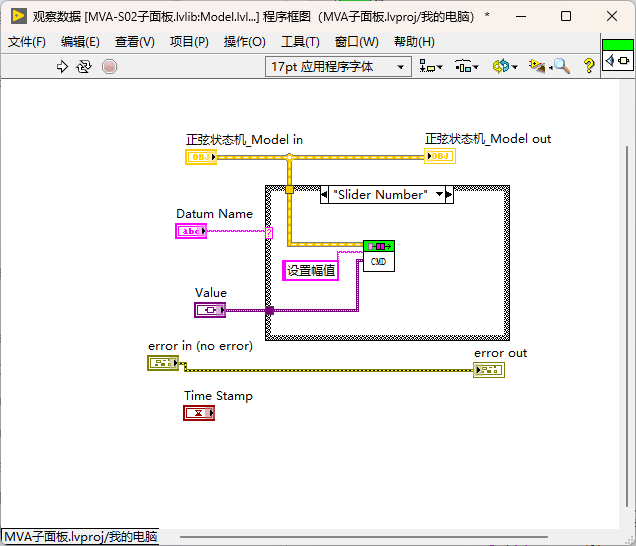Click the Value input tunnel on case border
The height and width of the screenshot is (546, 636).
click(269, 311)
